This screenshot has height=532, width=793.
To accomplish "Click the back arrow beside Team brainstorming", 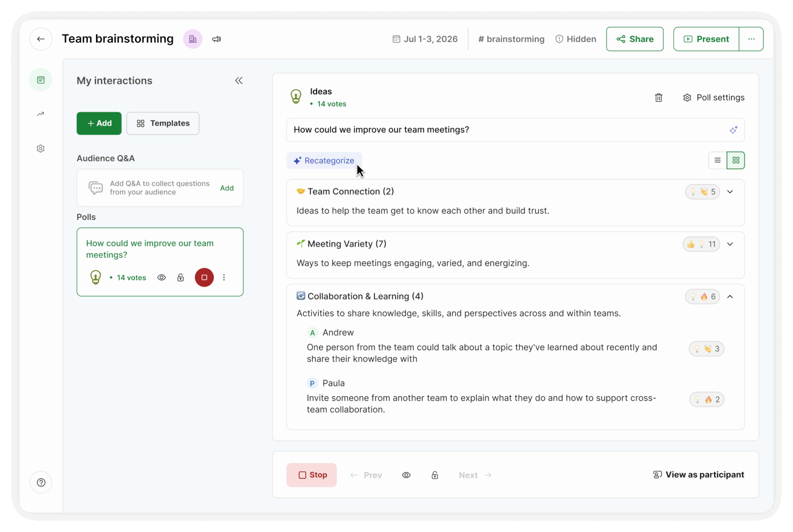I will tap(41, 39).
